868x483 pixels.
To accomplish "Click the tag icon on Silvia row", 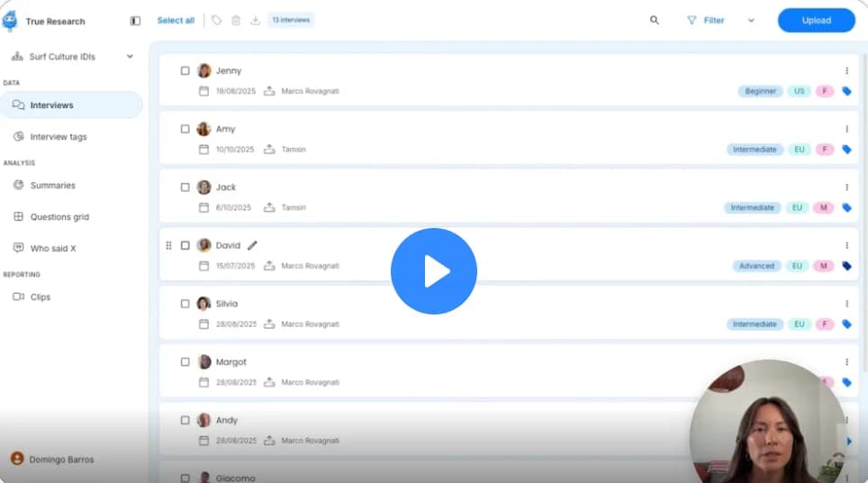I will point(846,324).
